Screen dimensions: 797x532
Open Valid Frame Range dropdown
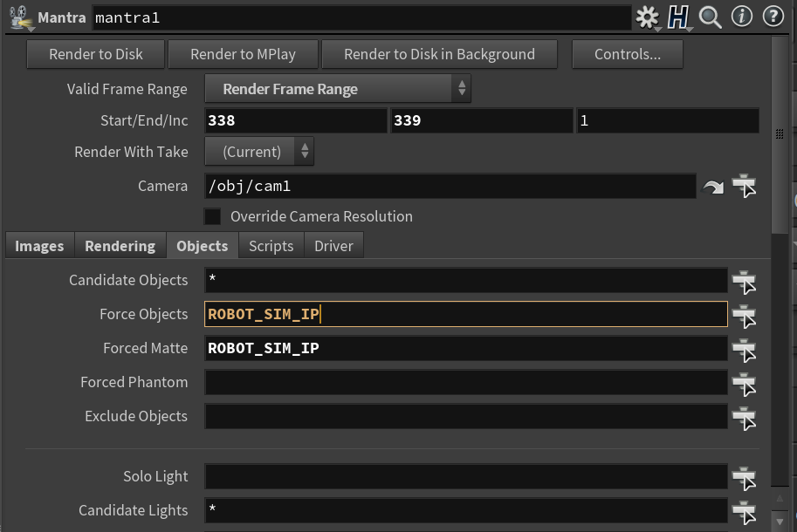coord(338,88)
